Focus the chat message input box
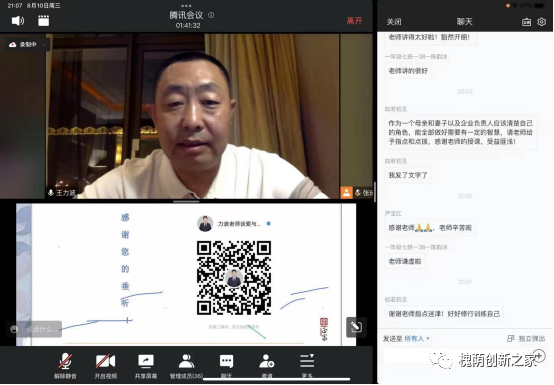Viewport: 554px width, 385px height. click(456, 357)
